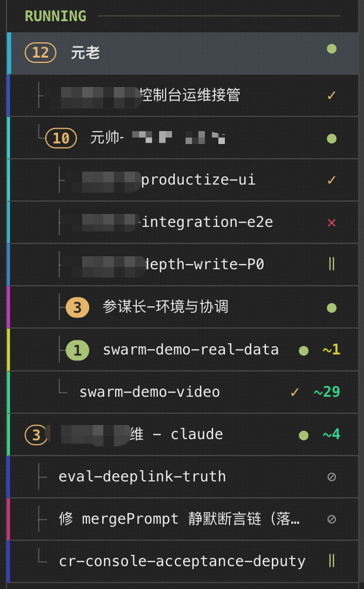Screen dimensions: 364x589
Task: Click the pause icon on depth-write-P0 row
Action: 331,264
